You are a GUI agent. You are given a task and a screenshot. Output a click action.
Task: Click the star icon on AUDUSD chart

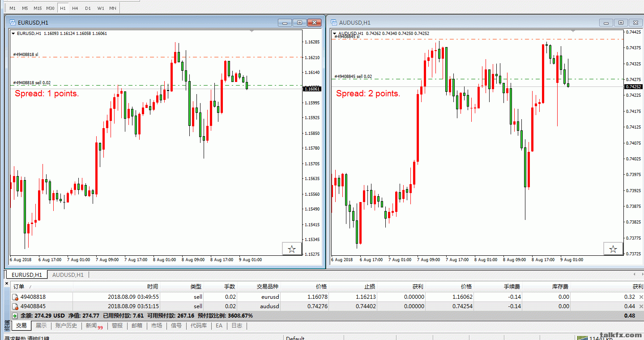pos(613,249)
